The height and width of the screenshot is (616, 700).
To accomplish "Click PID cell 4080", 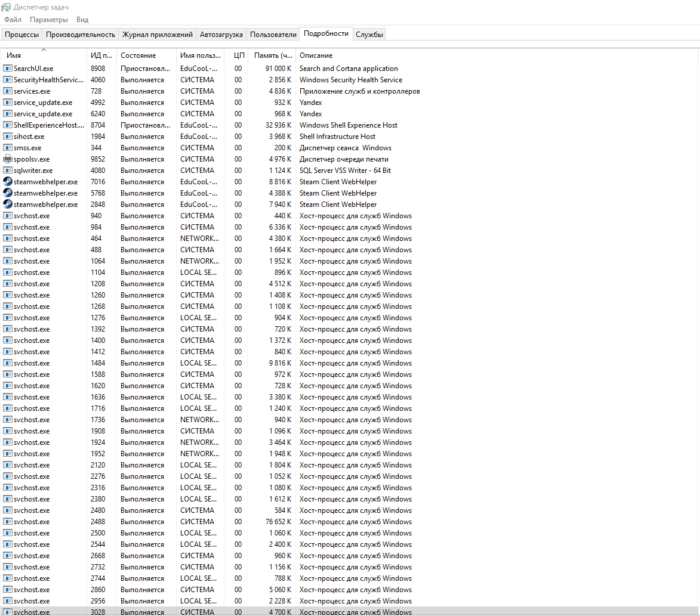I will point(98,171).
